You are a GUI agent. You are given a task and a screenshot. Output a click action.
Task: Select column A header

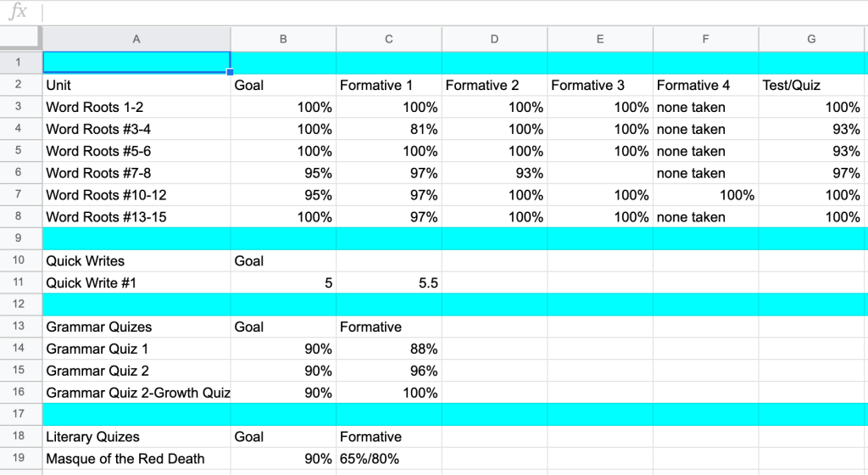(x=136, y=38)
